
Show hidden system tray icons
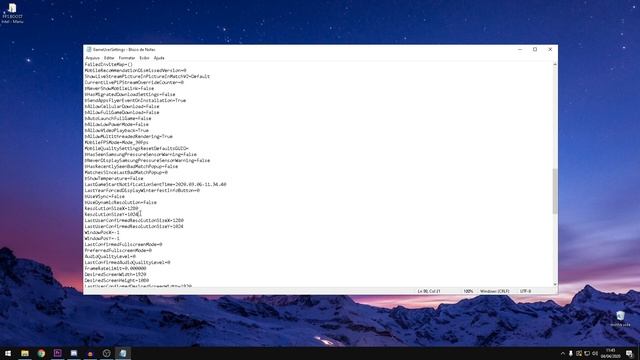[x=563, y=353]
